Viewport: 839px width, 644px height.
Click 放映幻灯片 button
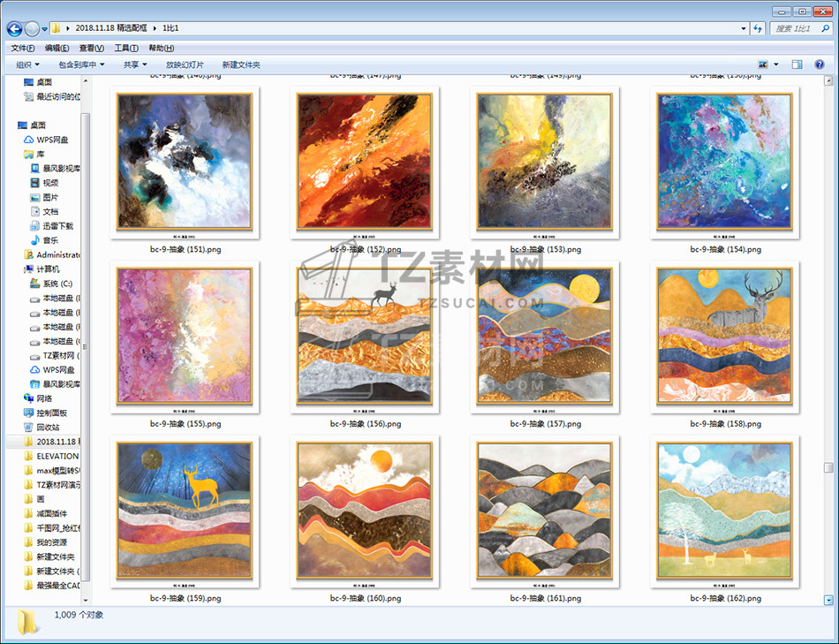(185, 64)
